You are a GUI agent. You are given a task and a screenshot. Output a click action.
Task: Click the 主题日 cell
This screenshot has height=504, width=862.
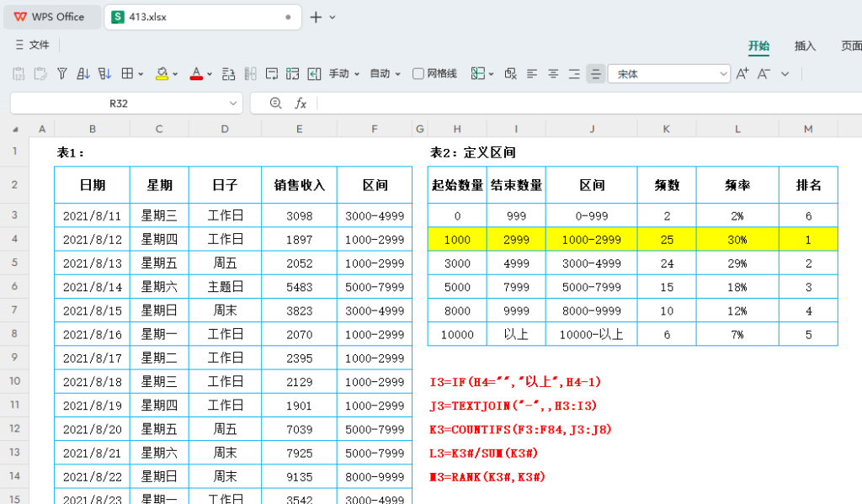pyautogui.click(x=225, y=287)
